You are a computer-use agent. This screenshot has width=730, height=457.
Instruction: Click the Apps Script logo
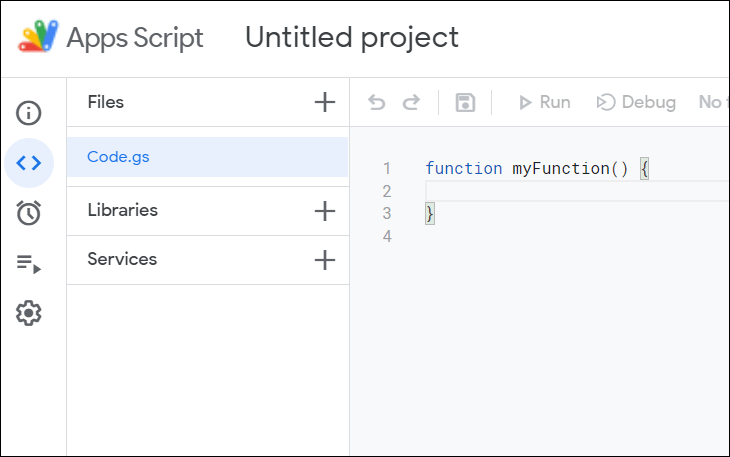click(x=36, y=38)
